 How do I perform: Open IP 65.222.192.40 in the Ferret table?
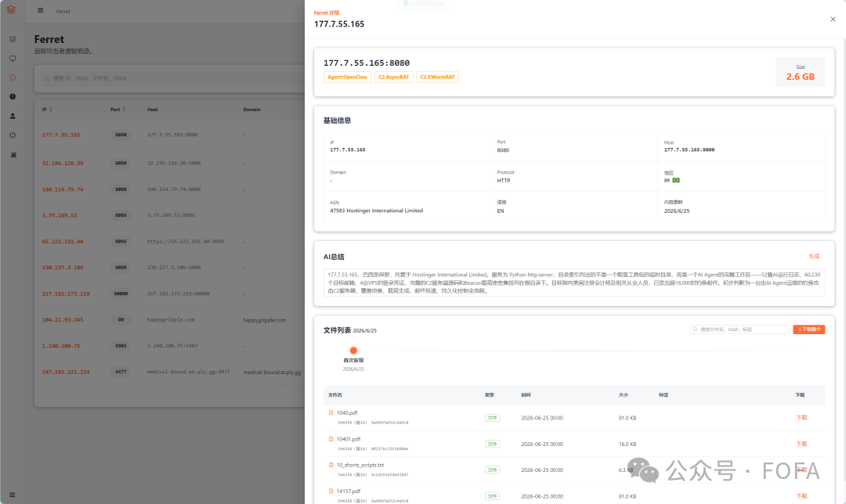pos(63,242)
